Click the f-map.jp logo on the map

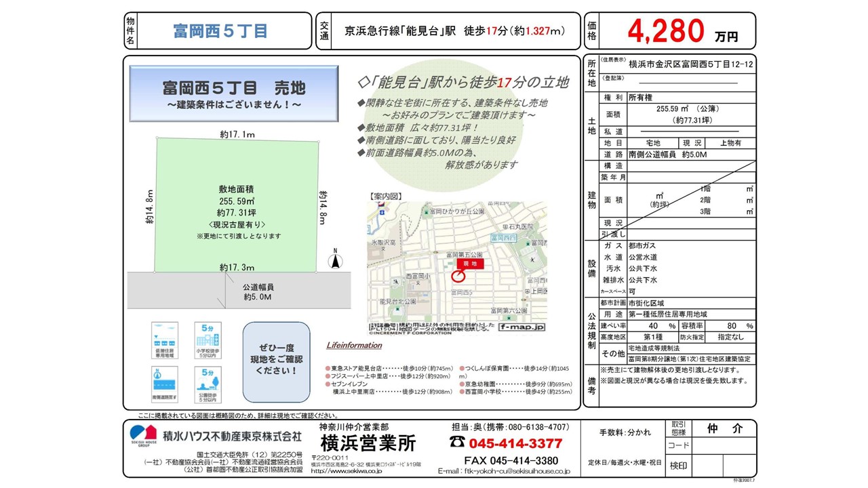(x=521, y=327)
